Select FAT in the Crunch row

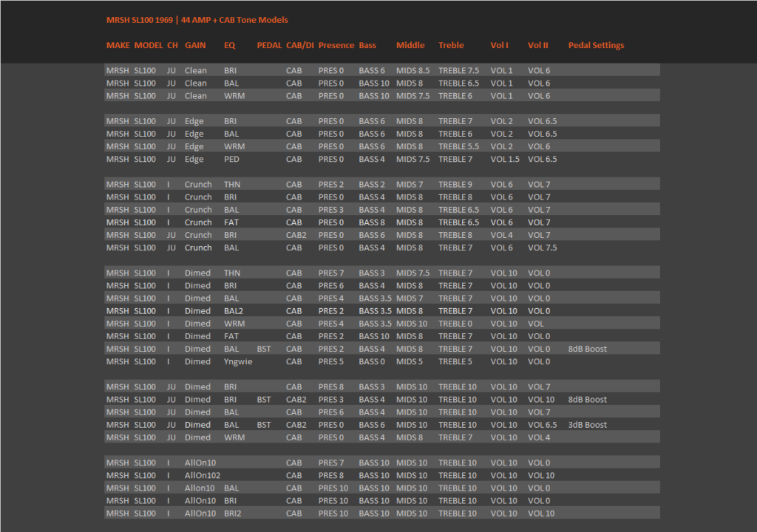pos(231,222)
